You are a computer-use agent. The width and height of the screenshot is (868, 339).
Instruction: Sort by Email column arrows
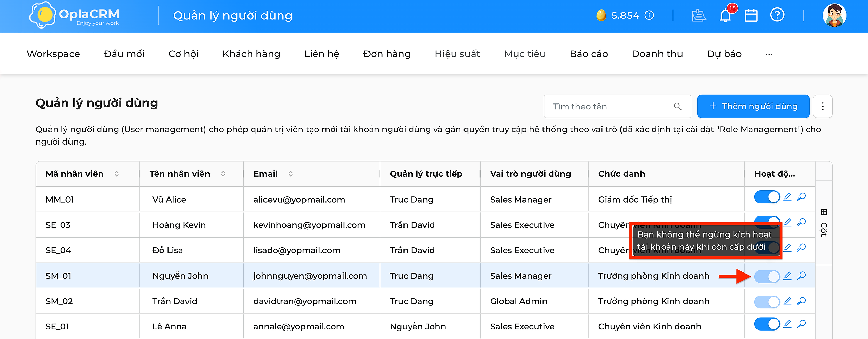click(291, 174)
